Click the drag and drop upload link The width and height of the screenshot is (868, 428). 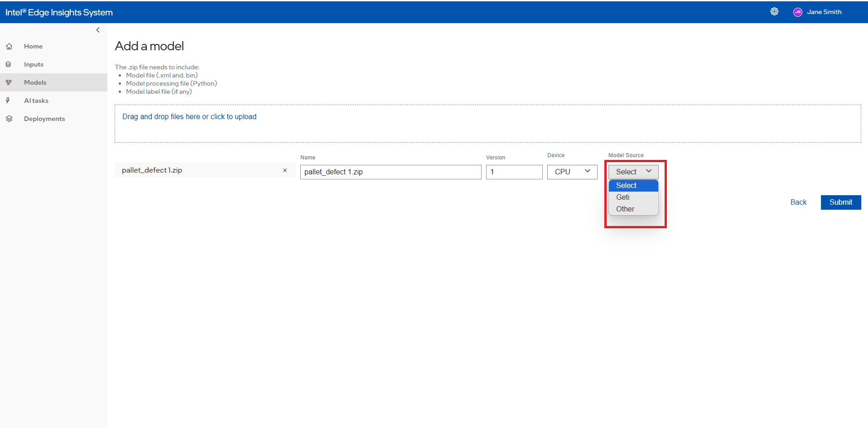pos(189,116)
